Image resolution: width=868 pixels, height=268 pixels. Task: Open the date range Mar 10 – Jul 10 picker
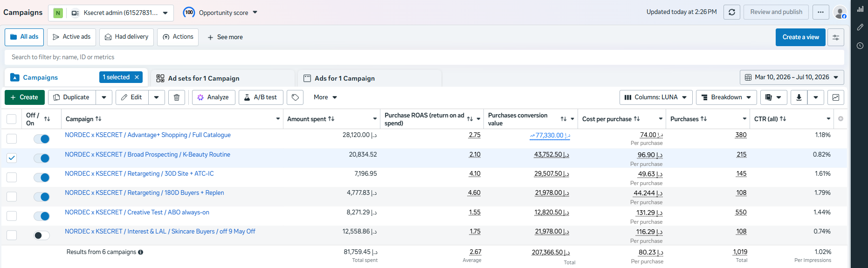pyautogui.click(x=792, y=77)
